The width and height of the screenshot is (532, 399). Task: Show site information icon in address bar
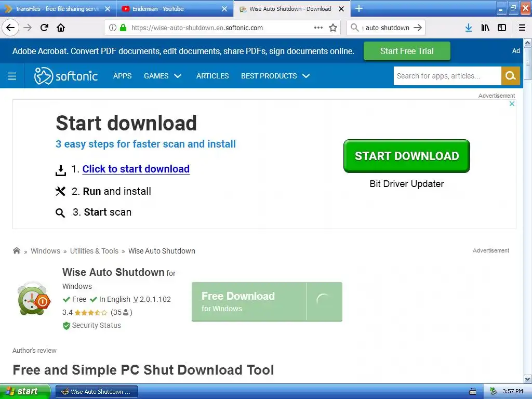[x=113, y=28]
